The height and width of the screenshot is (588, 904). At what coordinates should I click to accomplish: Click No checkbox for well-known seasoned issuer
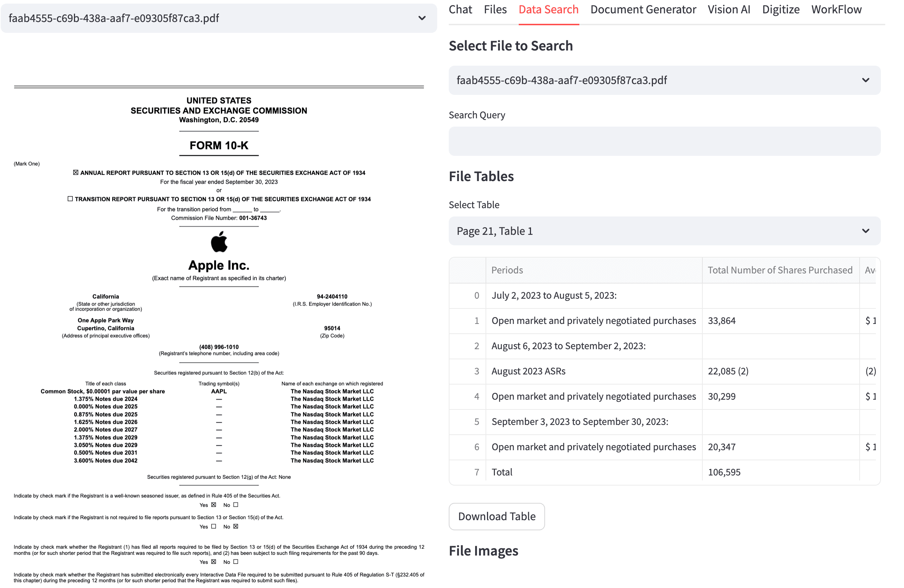pyautogui.click(x=236, y=505)
